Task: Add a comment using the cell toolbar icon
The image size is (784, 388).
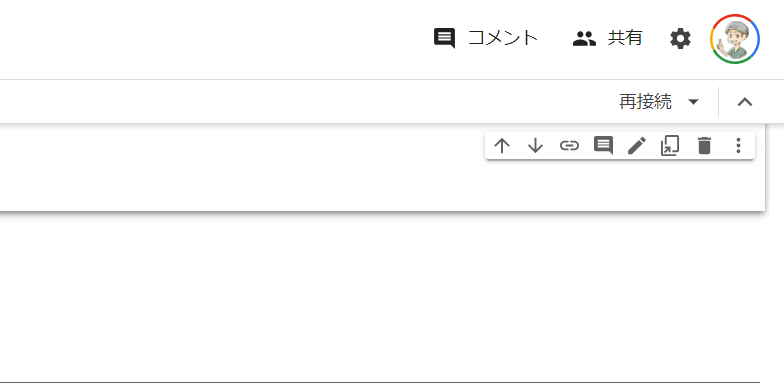Action: tap(603, 146)
